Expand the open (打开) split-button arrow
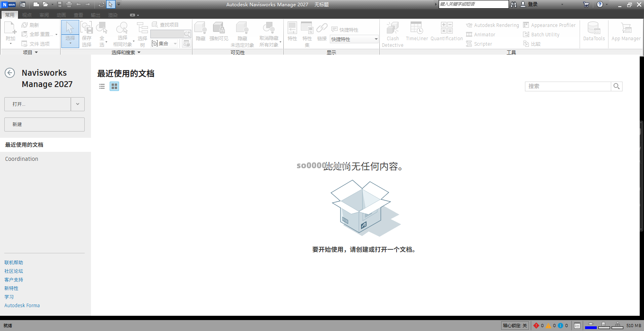The height and width of the screenshot is (331, 644). click(x=78, y=104)
